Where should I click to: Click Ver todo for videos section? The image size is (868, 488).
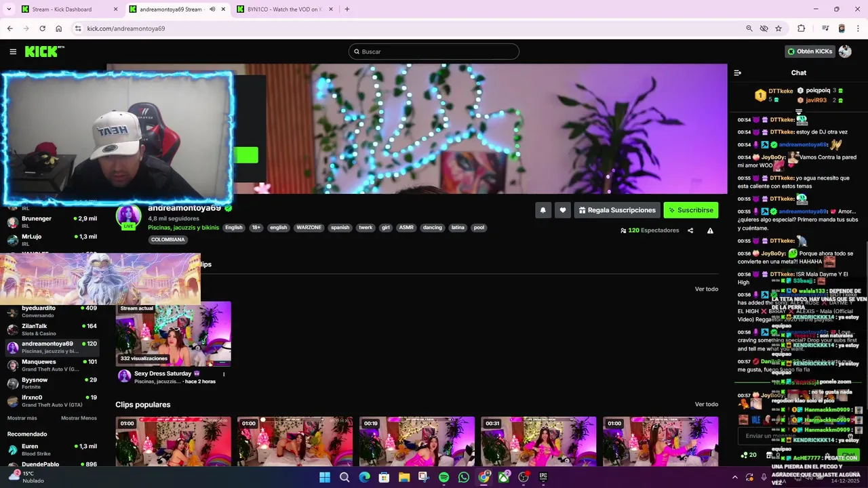point(706,289)
